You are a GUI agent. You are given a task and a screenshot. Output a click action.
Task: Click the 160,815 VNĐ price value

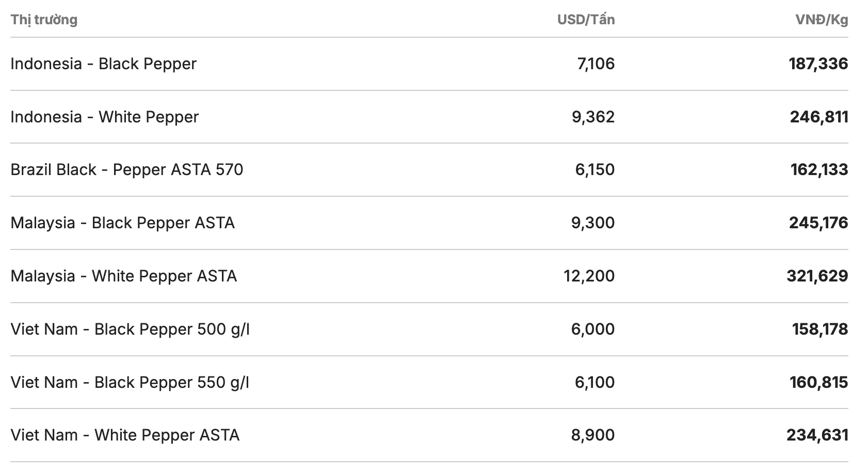pos(818,382)
